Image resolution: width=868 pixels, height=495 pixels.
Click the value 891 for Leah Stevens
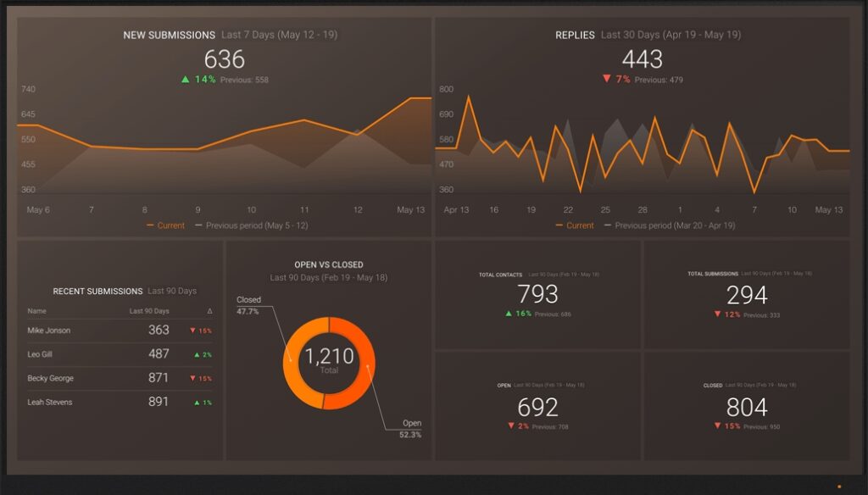click(159, 402)
